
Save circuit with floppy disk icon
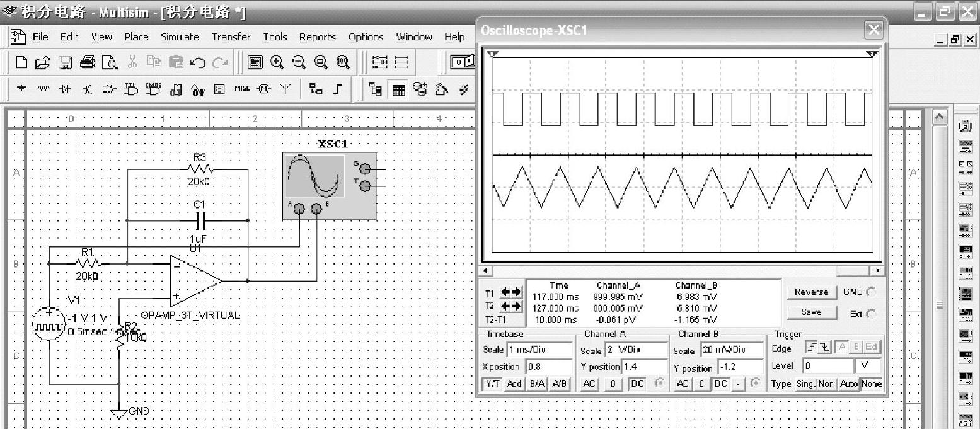65,62
